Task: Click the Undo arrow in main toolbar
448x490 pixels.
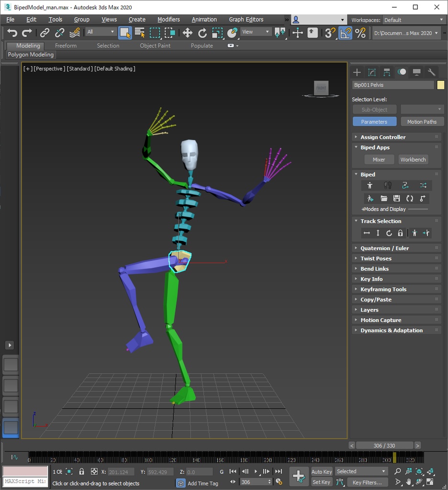Action: 12,33
